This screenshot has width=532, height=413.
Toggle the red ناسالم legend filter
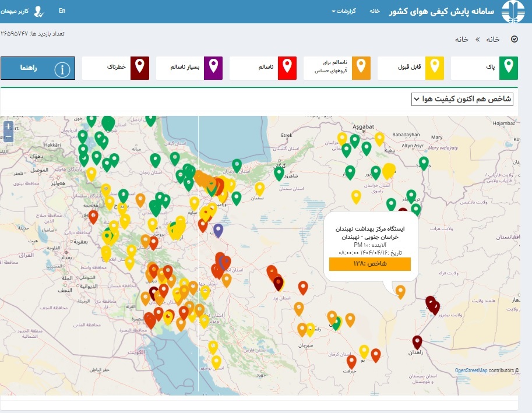(x=263, y=68)
